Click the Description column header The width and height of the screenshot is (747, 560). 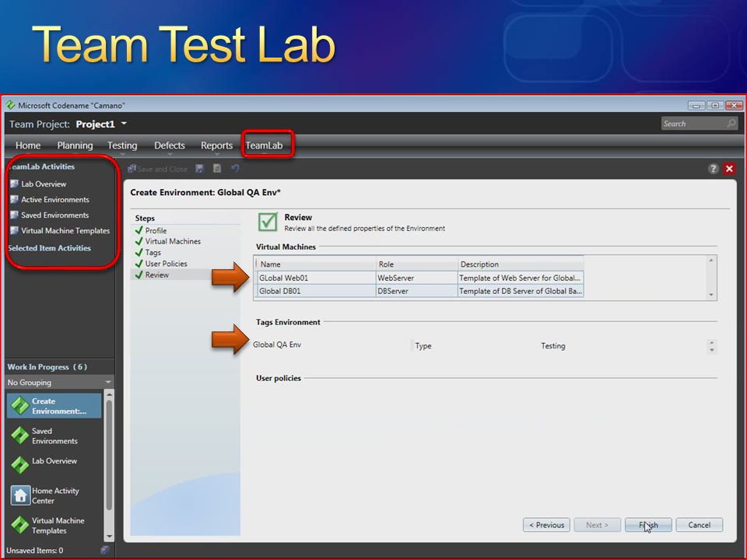tap(521, 264)
